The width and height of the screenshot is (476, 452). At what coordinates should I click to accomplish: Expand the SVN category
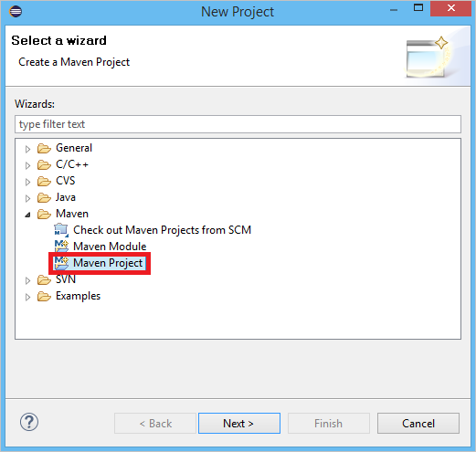[x=27, y=280]
